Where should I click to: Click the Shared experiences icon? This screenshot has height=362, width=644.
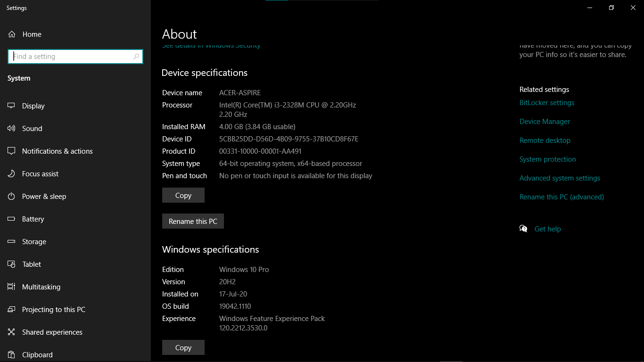pyautogui.click(x=12, y=332)
